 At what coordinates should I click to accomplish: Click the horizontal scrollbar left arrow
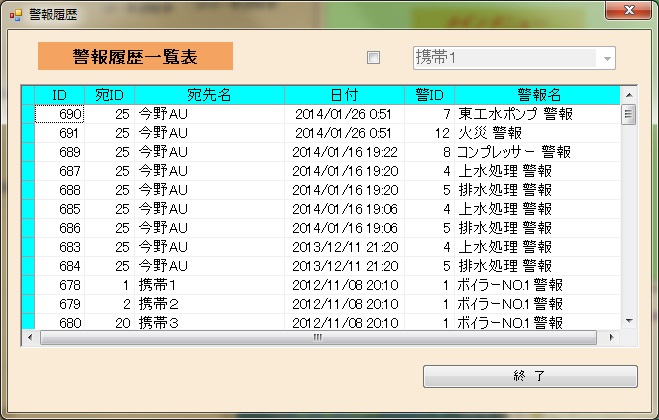30,337
